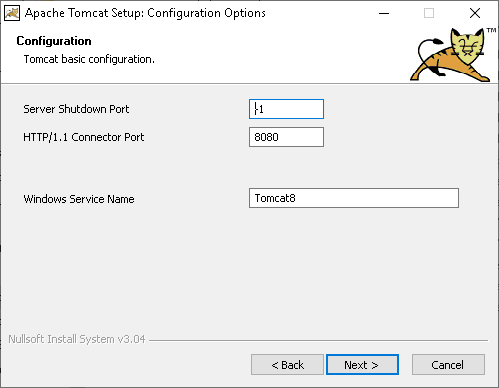The width and height of the screenshot is (499, 388).
Task: Proceed with the Next > button
Action: 362,365
